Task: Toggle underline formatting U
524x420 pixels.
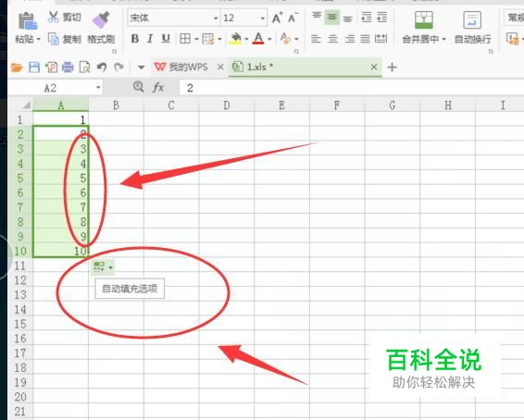Action: pos(166,39)
